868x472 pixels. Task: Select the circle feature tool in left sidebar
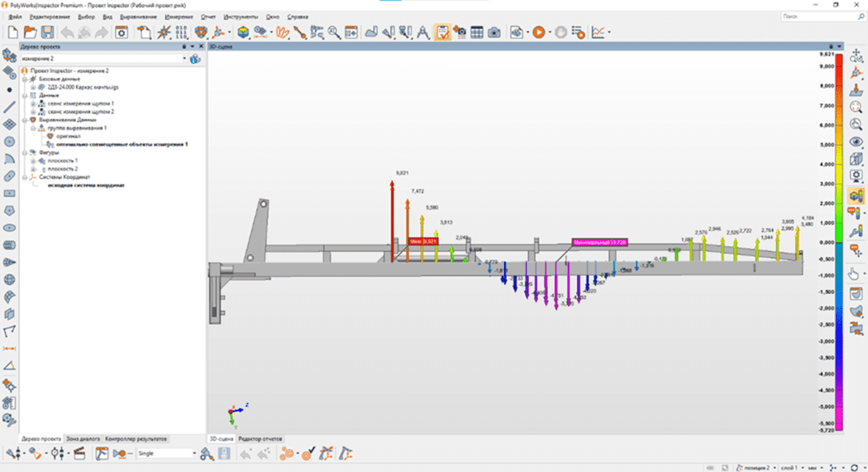click(x=9, y=142)
